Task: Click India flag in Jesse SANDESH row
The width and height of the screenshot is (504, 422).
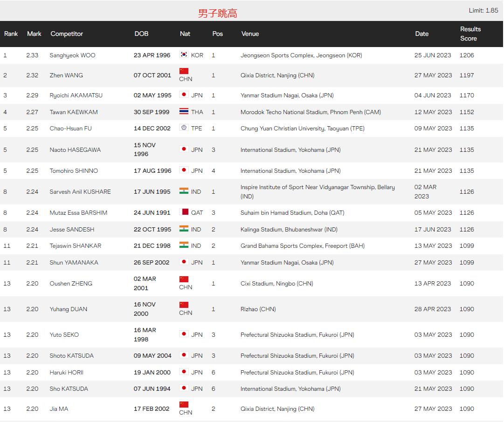Action: tap(184, 229)
